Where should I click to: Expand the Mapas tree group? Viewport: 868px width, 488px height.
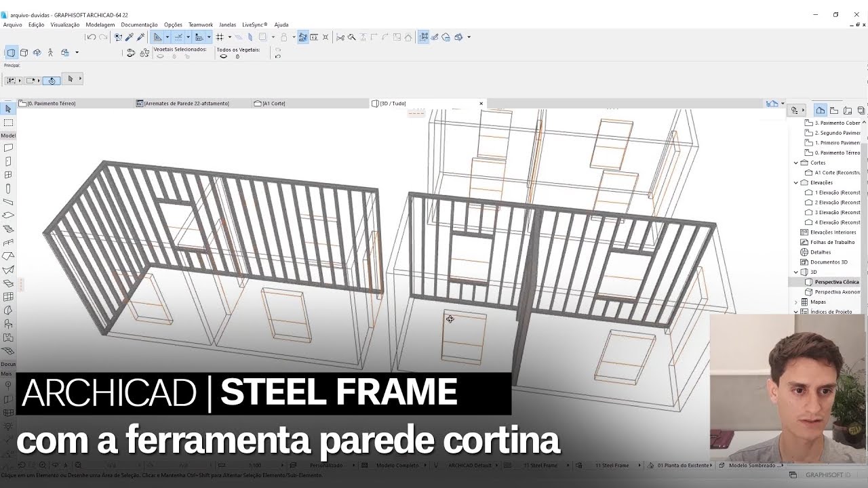click(796, 302)
